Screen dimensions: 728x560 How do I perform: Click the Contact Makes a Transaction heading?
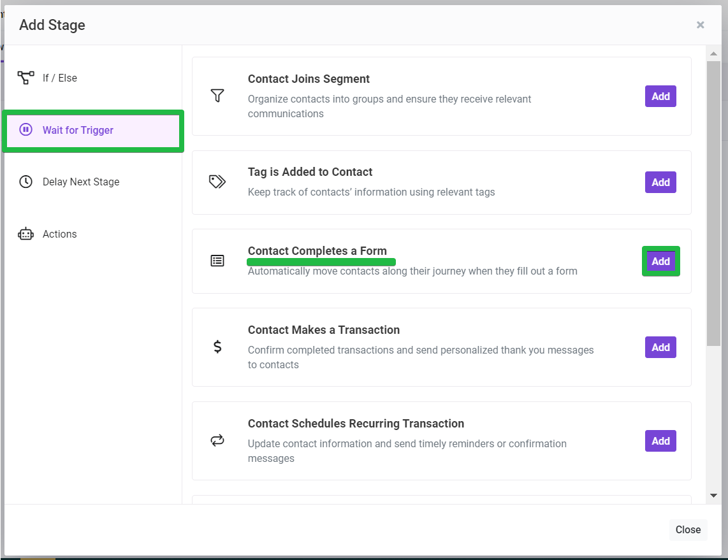(324, 330)
